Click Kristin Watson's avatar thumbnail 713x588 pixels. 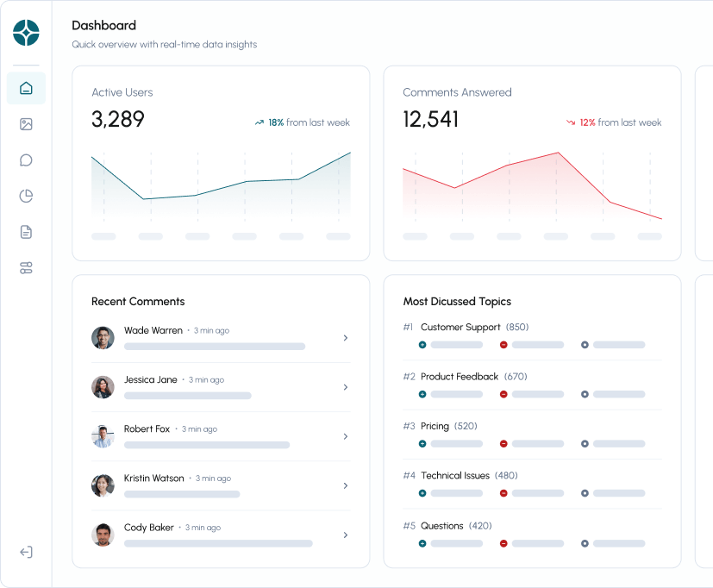103,485
